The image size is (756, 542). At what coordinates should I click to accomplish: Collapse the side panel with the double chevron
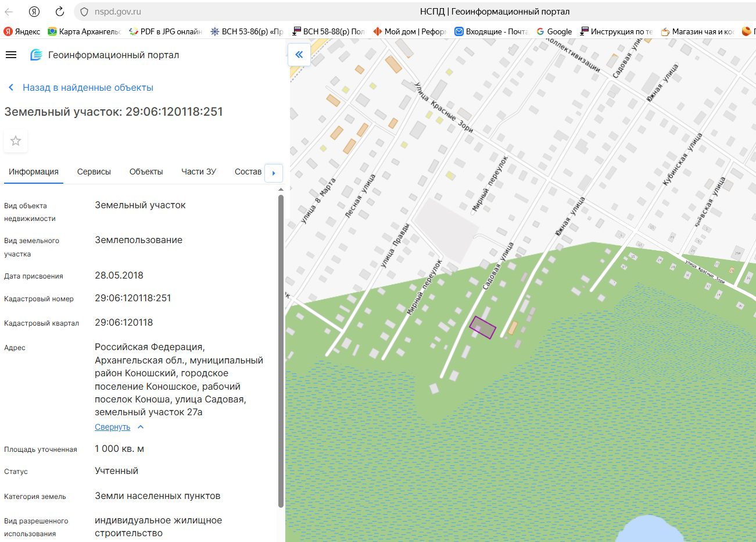click(299, 55)
